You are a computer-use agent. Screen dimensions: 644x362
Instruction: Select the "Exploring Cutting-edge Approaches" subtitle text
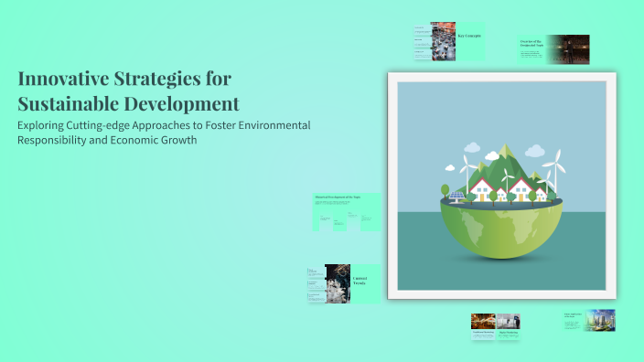[x=164, y=133]
